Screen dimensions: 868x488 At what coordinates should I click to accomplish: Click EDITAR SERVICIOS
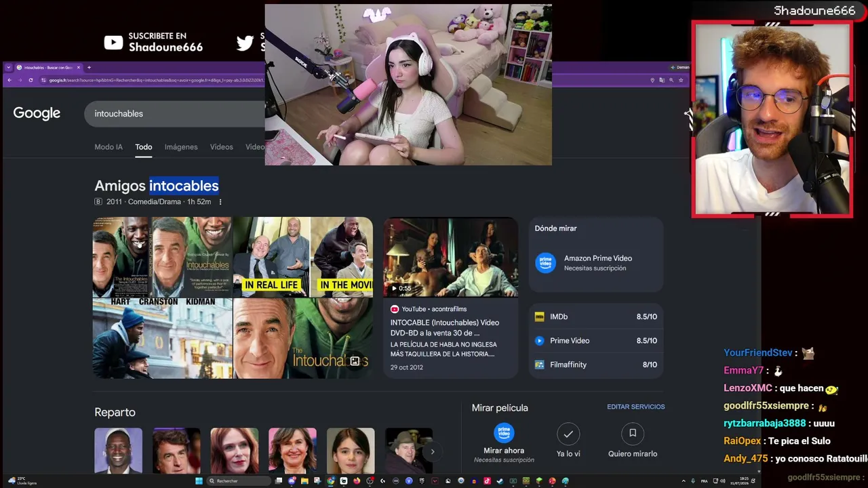(636, 407)
